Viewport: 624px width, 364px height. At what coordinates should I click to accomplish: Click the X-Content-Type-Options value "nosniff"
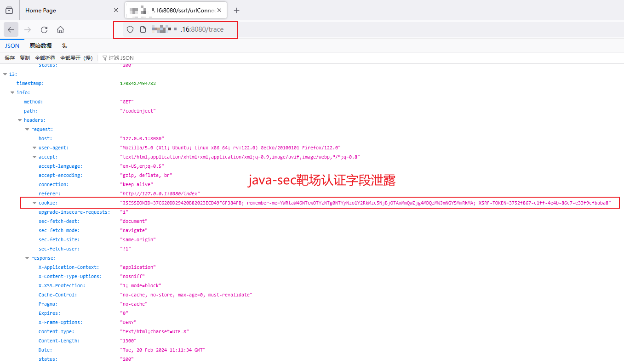pyautogui.click(x=132, y=276)
